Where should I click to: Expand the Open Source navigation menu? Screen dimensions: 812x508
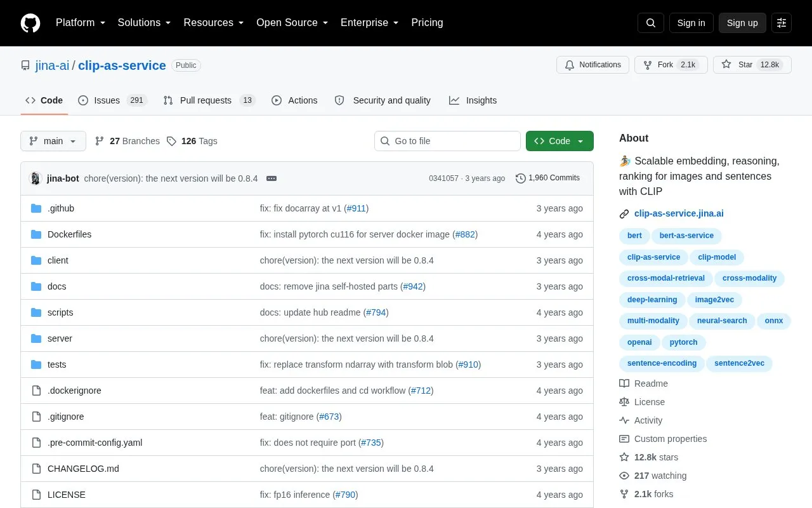click(292, 23)
